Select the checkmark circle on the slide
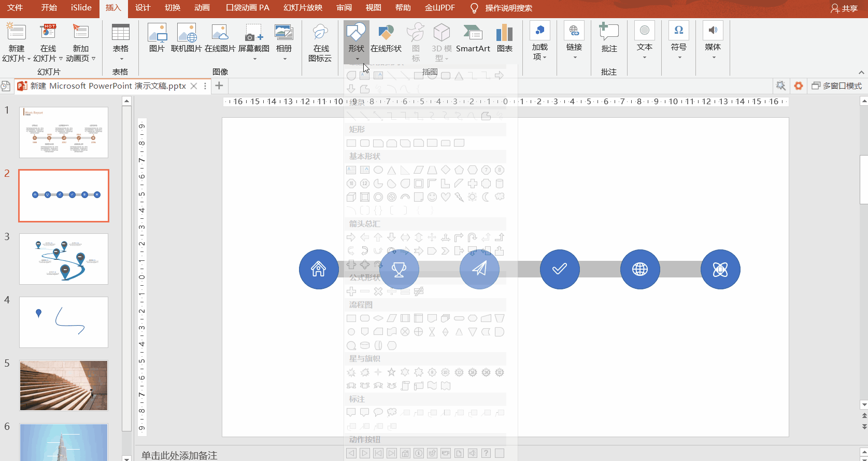Screen dimensions: 868x461 pos(560,269)
